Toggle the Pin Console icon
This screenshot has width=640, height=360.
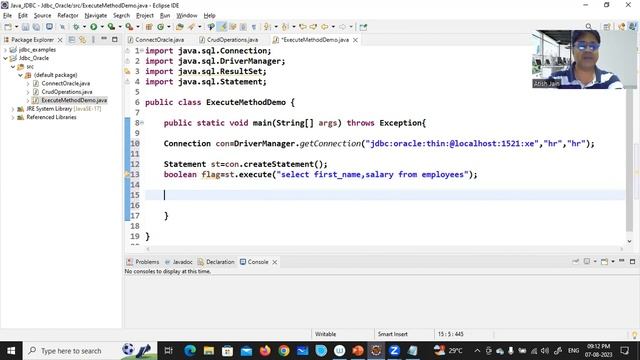coord(576,261)
